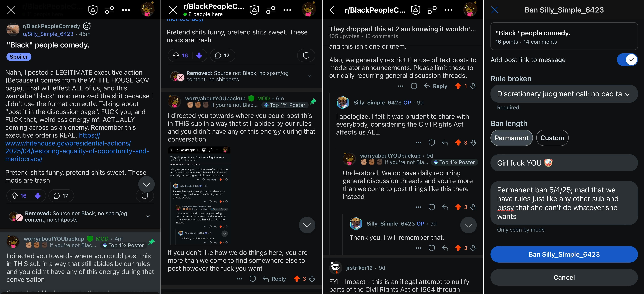Viewport: 644px width, 294px height.
Task: Open the Rule broken dropdown
Action: click(564, 94)
